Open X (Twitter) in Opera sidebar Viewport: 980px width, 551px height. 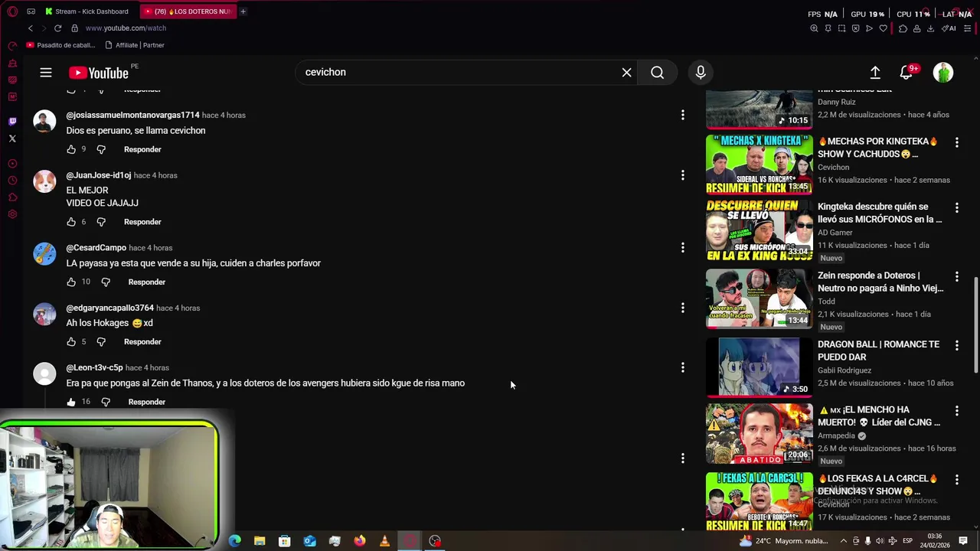(x=12, y=139)
